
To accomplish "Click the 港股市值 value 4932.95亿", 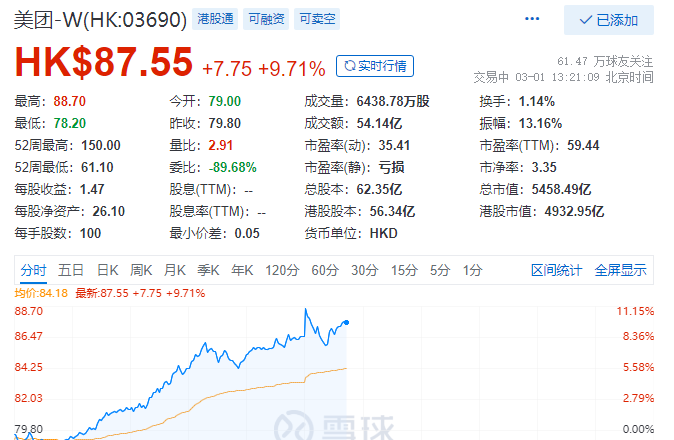I will coord(574,211).
